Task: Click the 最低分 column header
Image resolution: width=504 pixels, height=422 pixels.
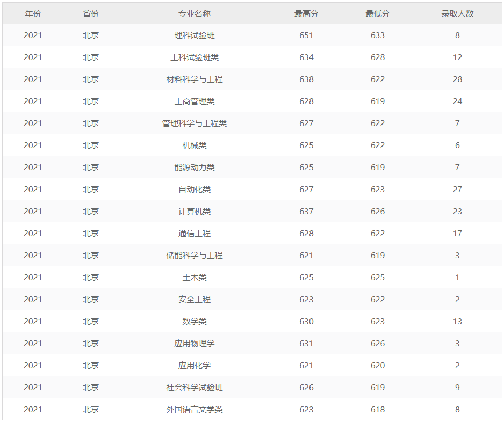Action: [x=378, y=13]
